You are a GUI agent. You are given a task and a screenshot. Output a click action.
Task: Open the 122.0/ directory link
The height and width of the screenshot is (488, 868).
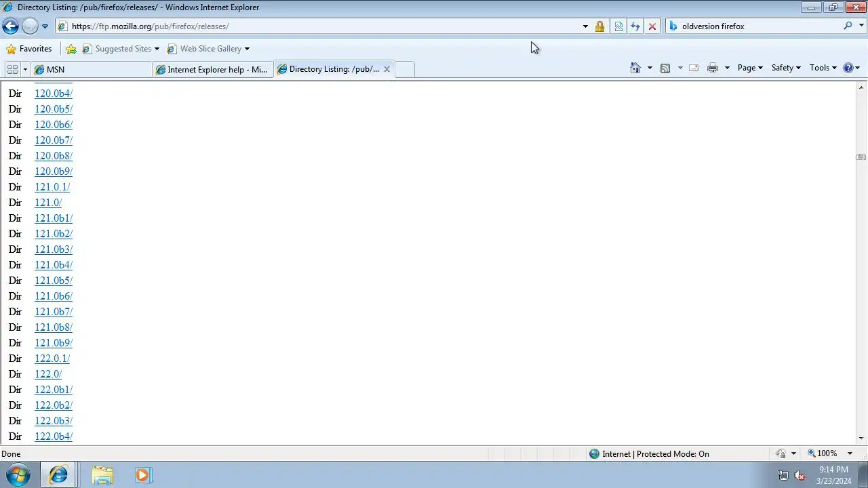tap(48, 374)
